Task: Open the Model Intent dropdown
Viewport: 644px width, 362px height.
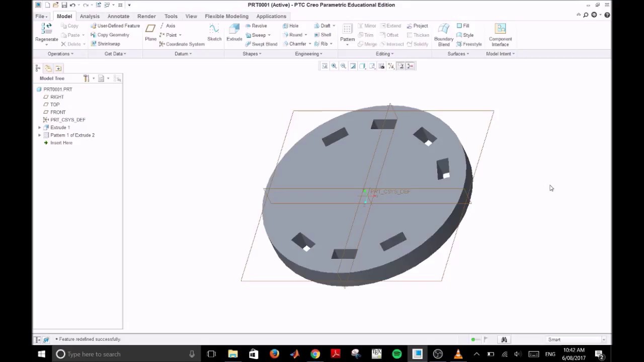Action: pyautogui.click(x=500, y=54)
